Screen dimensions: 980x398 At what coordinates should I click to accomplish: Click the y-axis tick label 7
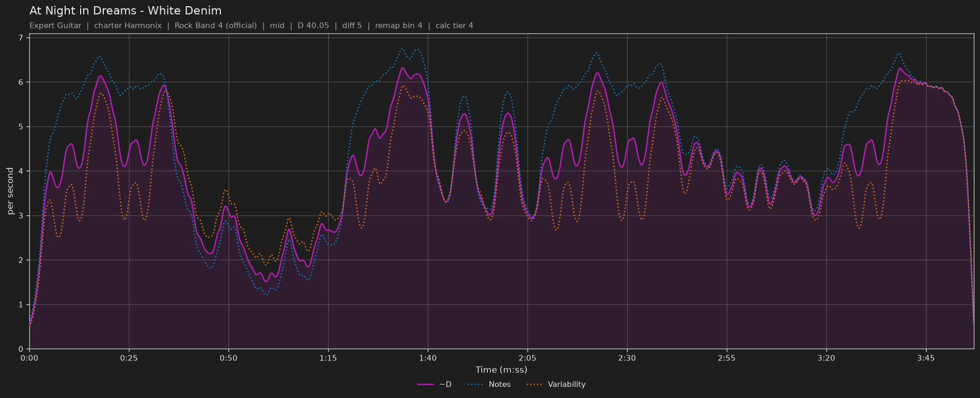coord(21,38)
